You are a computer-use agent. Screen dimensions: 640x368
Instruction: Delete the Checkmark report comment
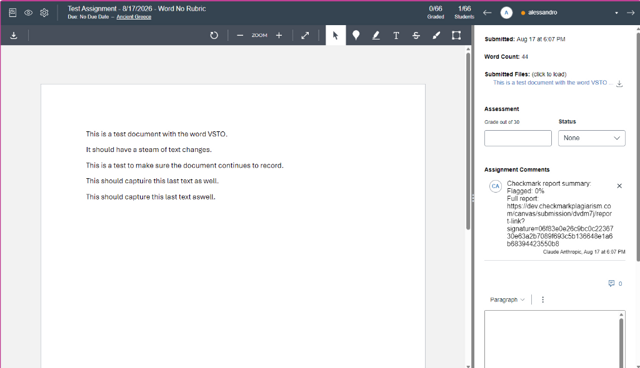pyautogui.click(x=619, y=186)
